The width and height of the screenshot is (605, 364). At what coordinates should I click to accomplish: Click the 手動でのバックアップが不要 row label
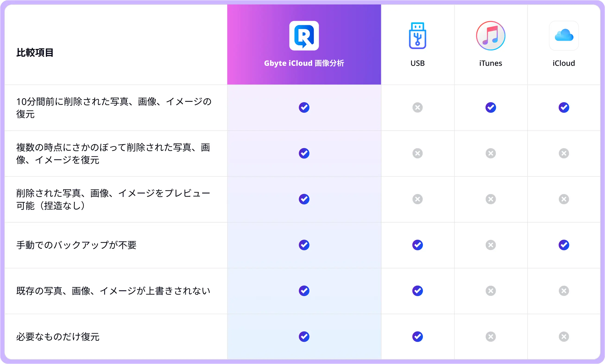pyautogui.click(x=76, y=245)
